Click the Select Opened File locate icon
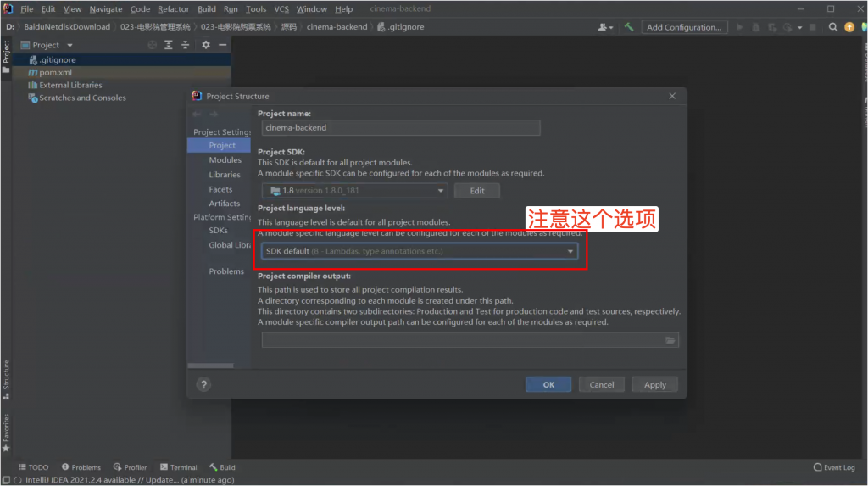The width and height of the screenshot is (868, 486). [x=153, y=45]
